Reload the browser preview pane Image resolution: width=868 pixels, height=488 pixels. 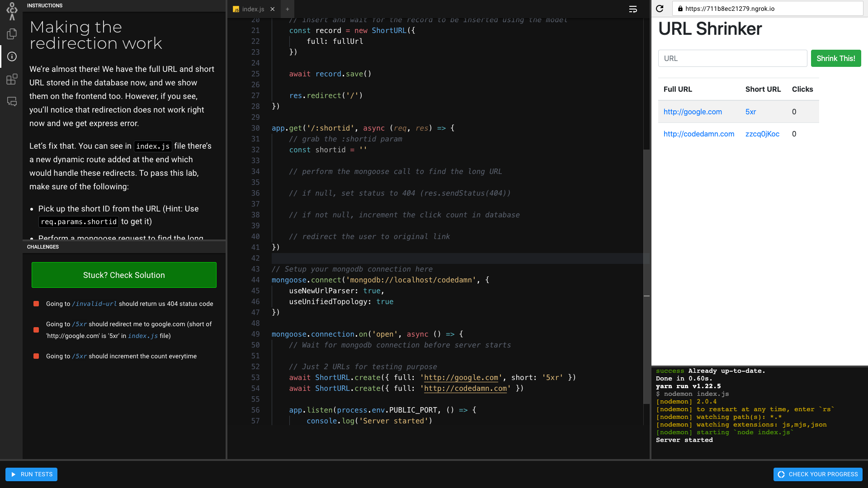tap(660, 9)
